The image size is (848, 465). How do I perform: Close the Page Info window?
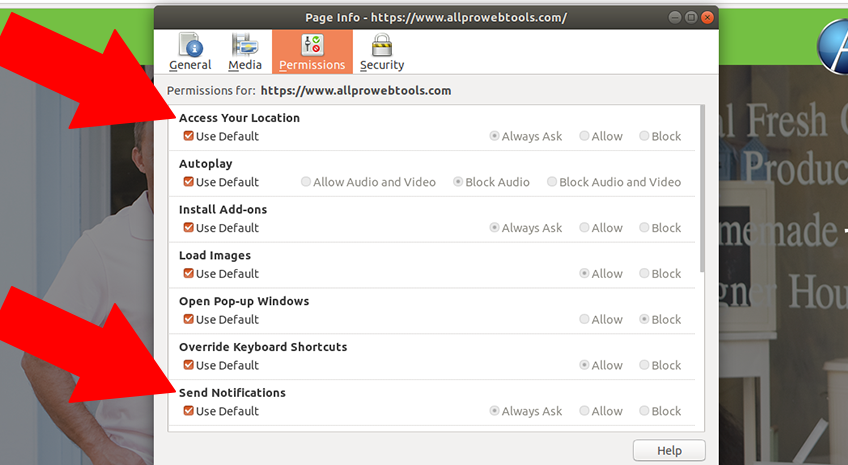pyautogui.click(x=707, y=17)
